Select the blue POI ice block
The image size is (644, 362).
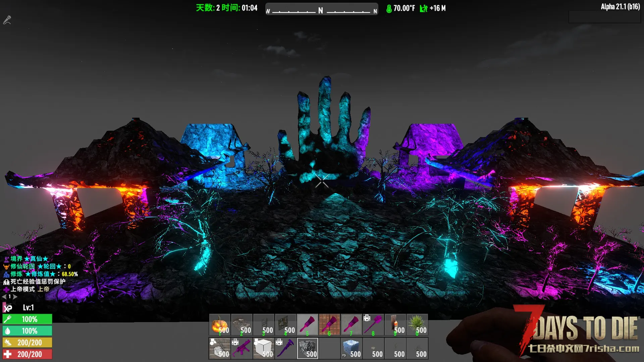(351, 348)
